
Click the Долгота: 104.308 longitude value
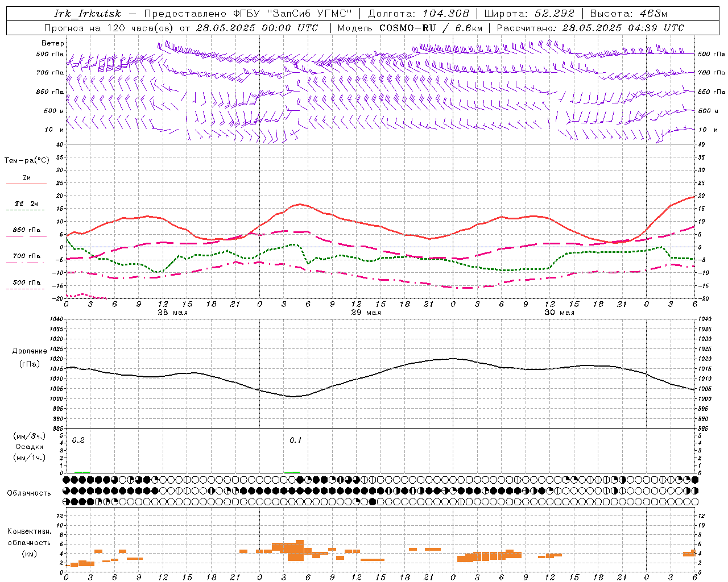click(418, 14)
